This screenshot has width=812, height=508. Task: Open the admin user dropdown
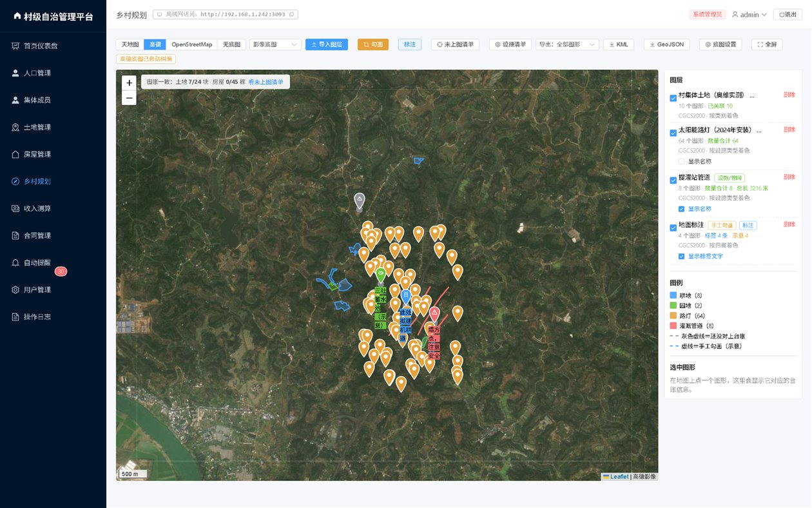point(749,14)
